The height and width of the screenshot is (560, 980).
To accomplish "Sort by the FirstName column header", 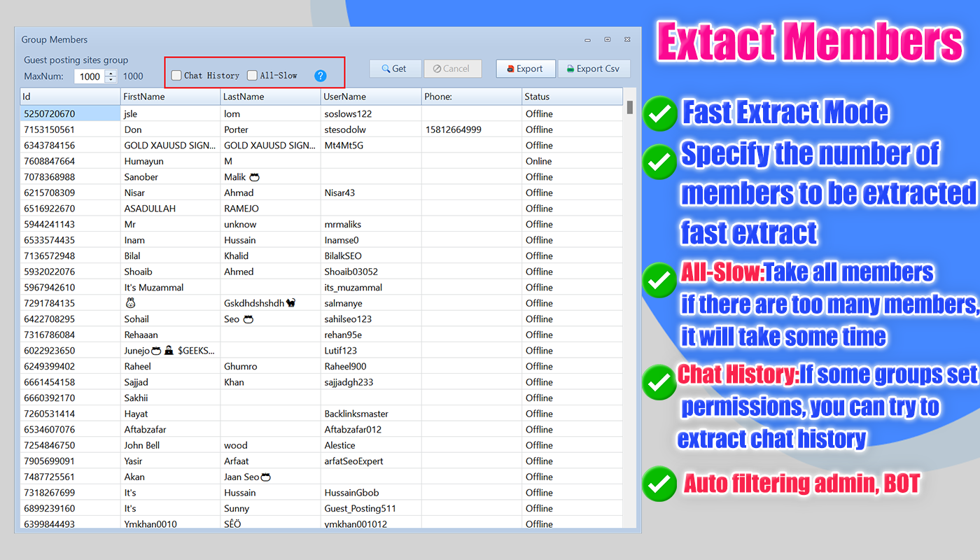I will click(171, 97).
